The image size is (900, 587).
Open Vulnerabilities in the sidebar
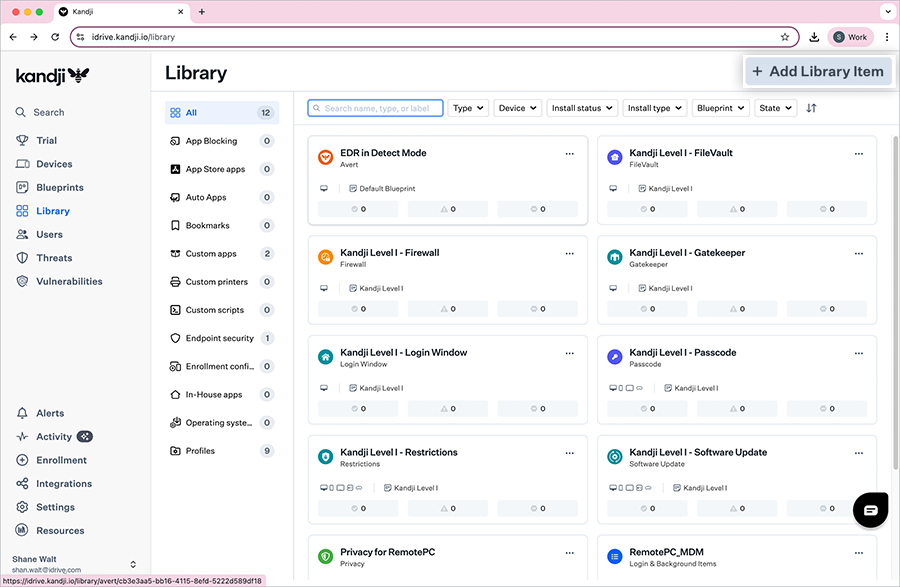point(69,282)
